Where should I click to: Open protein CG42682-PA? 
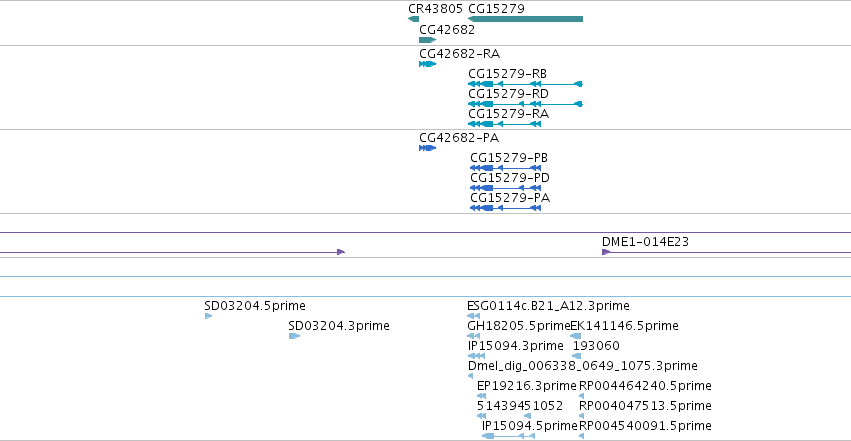pos(459,138)
